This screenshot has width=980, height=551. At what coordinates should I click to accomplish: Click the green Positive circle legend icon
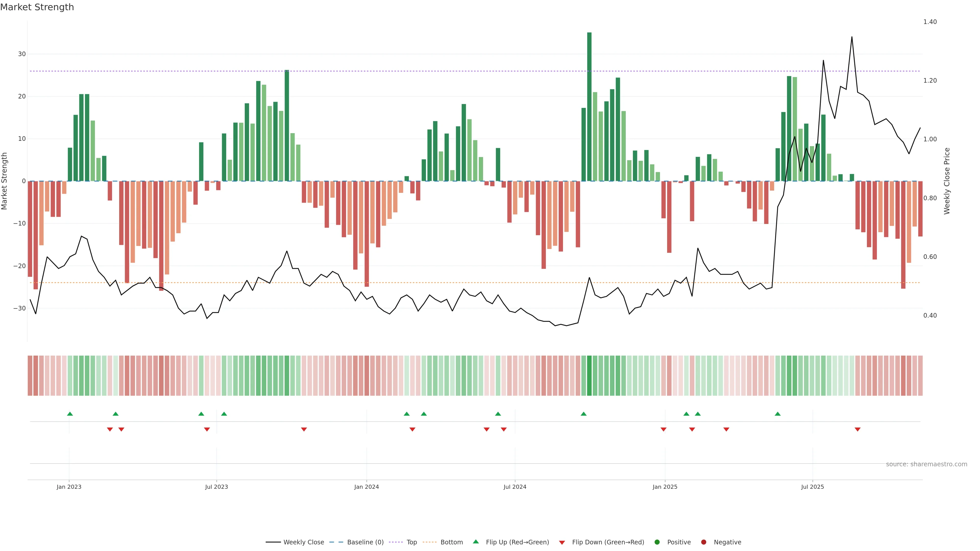pos(657,542)
